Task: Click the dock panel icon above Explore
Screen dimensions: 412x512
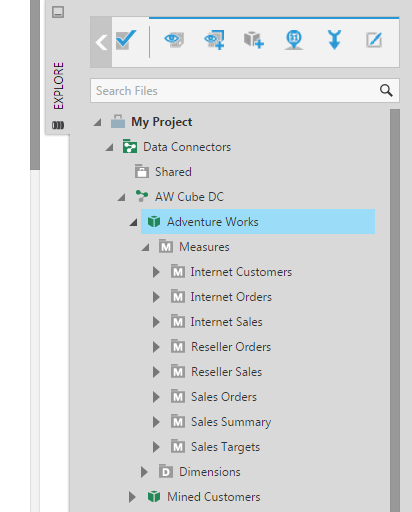Action: click(x=58, y=12)
